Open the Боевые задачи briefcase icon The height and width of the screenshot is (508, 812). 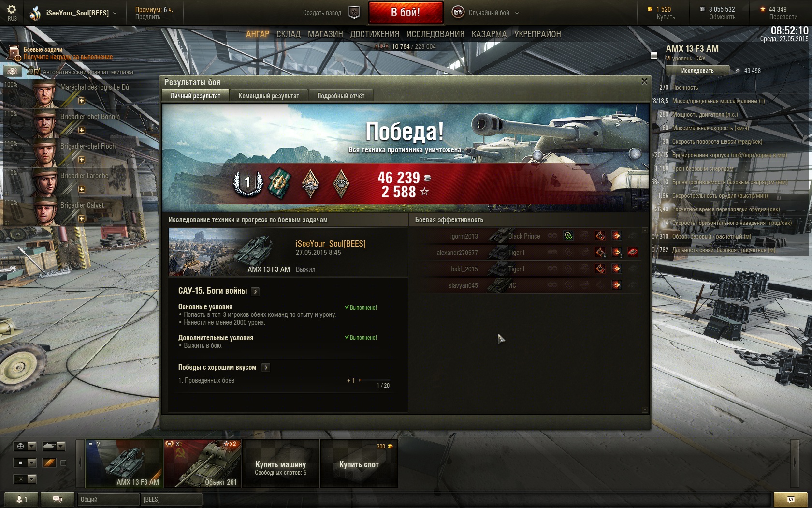point(14,53)
